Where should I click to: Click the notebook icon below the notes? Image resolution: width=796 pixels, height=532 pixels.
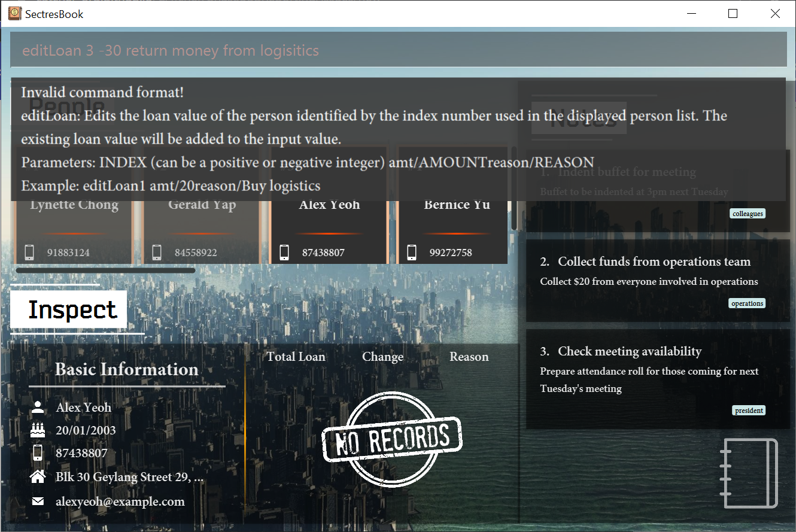pos(748,473)
